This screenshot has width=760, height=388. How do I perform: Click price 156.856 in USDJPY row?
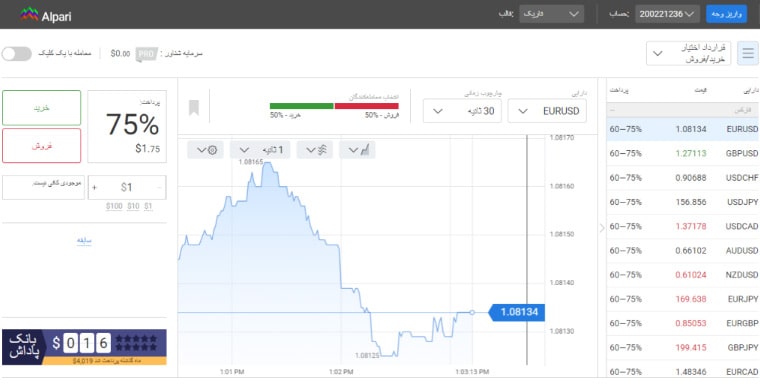point(691,202)
